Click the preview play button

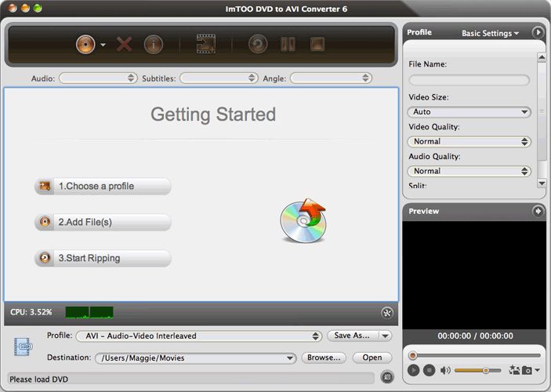pos(413,370)
